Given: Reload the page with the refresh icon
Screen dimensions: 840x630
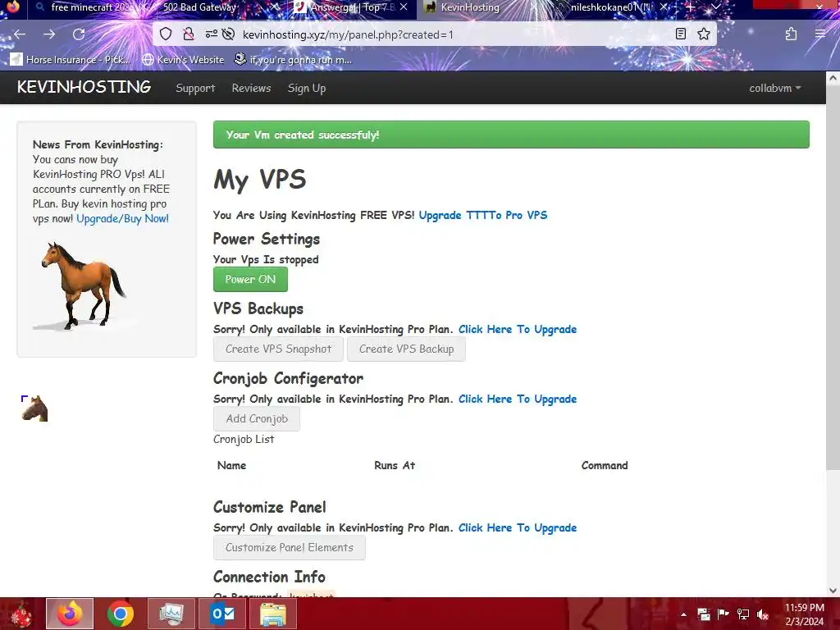Looking at the screenshot, I should pyautogui.click(x=79, y=34).
